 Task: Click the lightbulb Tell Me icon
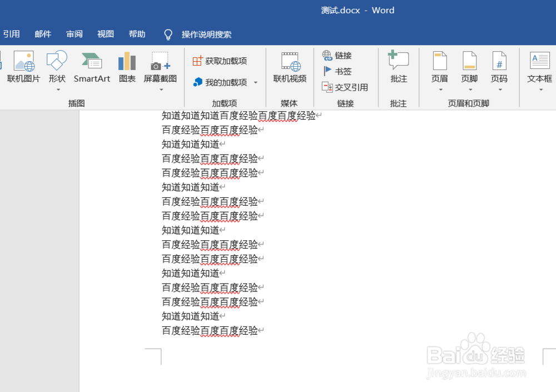click(x=168, y=34)
